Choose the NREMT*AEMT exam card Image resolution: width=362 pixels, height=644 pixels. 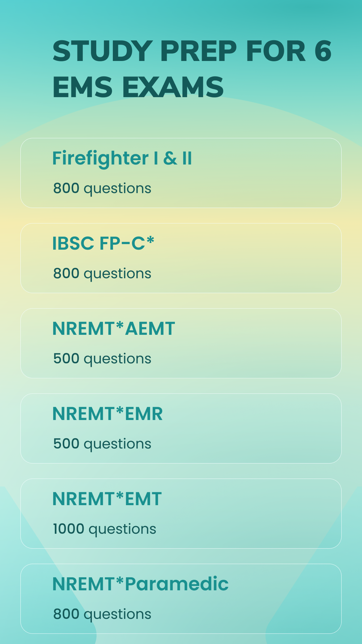[x=181, y=343]
